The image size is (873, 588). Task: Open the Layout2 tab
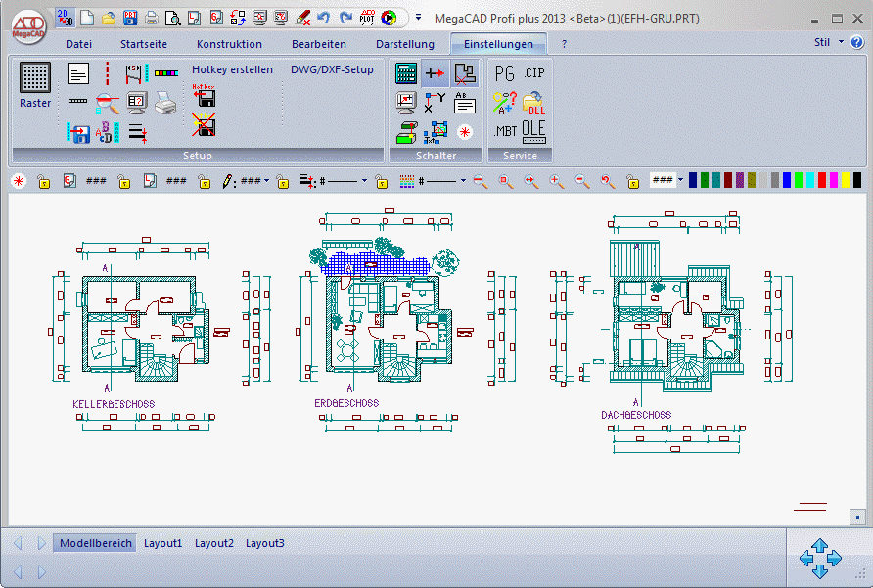coord(214,543)
